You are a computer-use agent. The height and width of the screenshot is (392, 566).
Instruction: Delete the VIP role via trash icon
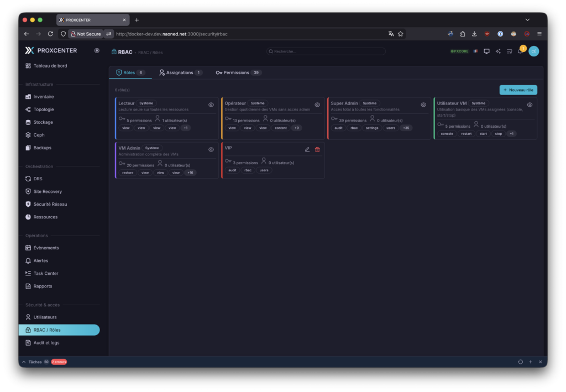coord(317,149)
